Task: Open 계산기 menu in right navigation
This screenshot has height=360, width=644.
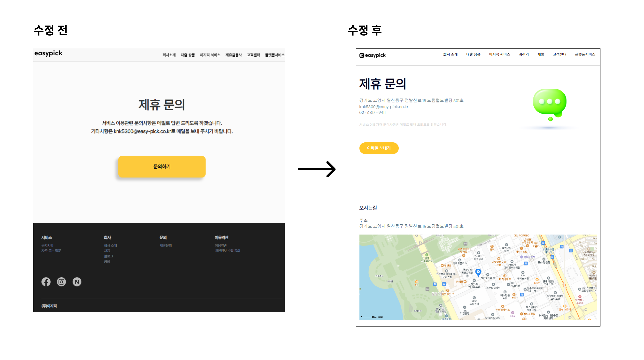Action: (x=523, y=54)
